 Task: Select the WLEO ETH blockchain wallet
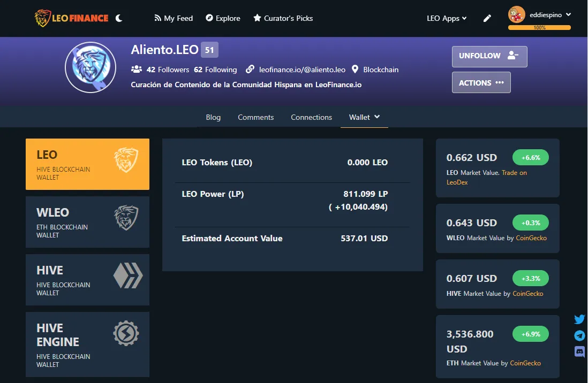[x=87, y=222]
